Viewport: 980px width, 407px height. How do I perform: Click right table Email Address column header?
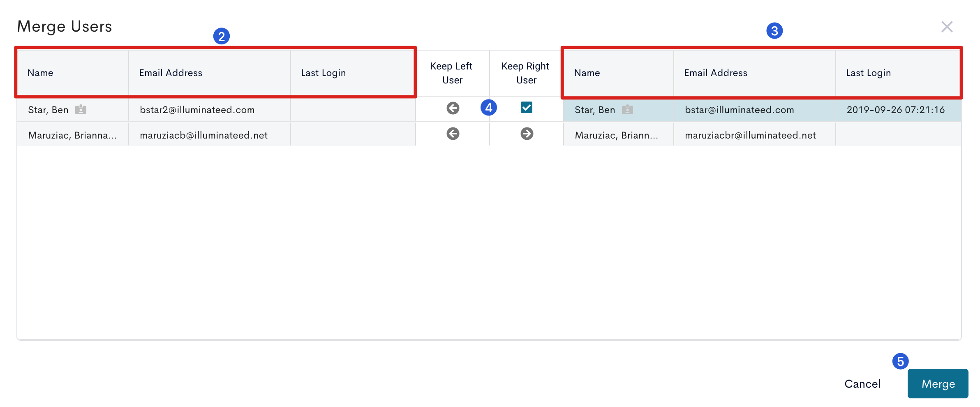click(x=755, y=73)
